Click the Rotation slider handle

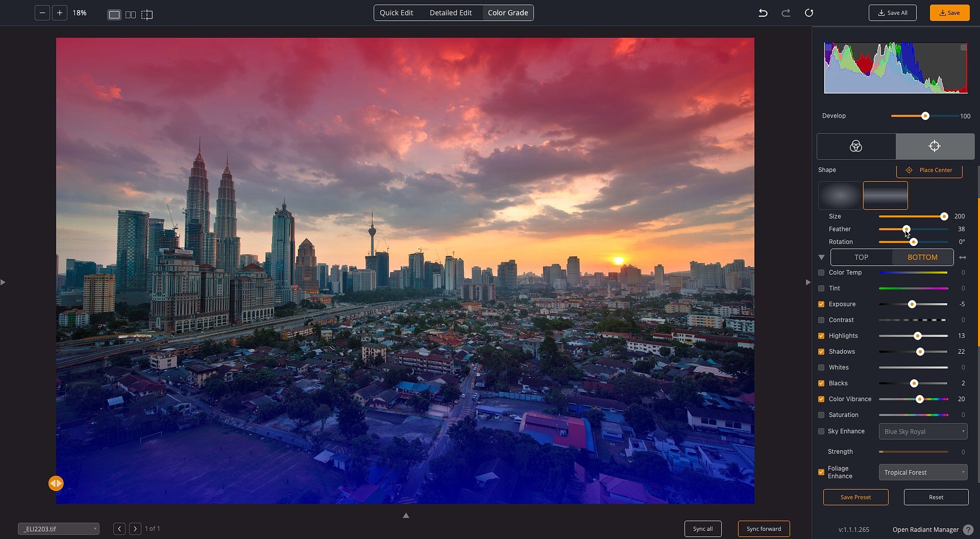(913, 242)
